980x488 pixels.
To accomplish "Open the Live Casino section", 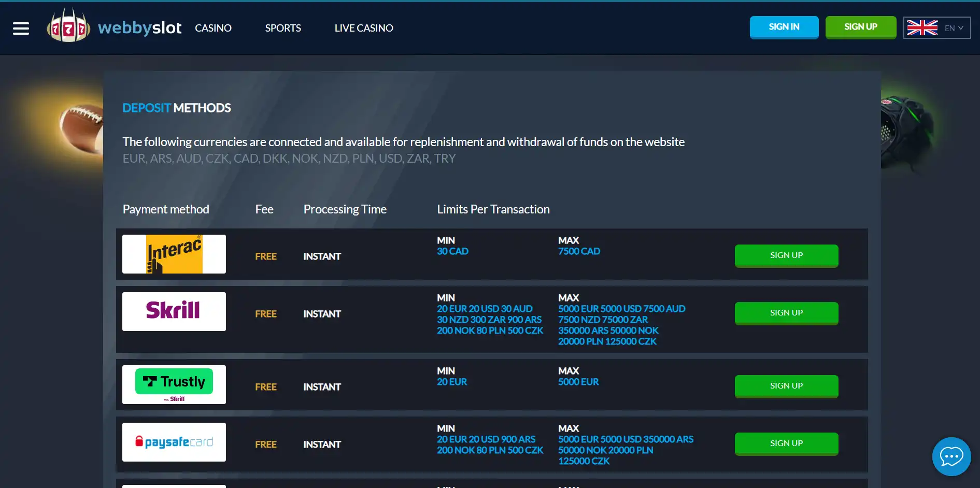I will point(364,28).
